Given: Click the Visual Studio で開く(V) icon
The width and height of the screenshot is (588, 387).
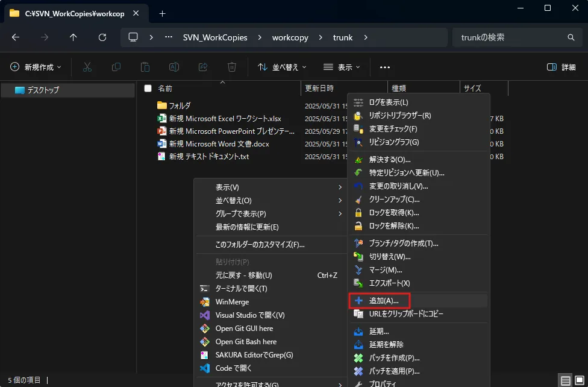Looking at the screenshot, I should click(205, 315).
